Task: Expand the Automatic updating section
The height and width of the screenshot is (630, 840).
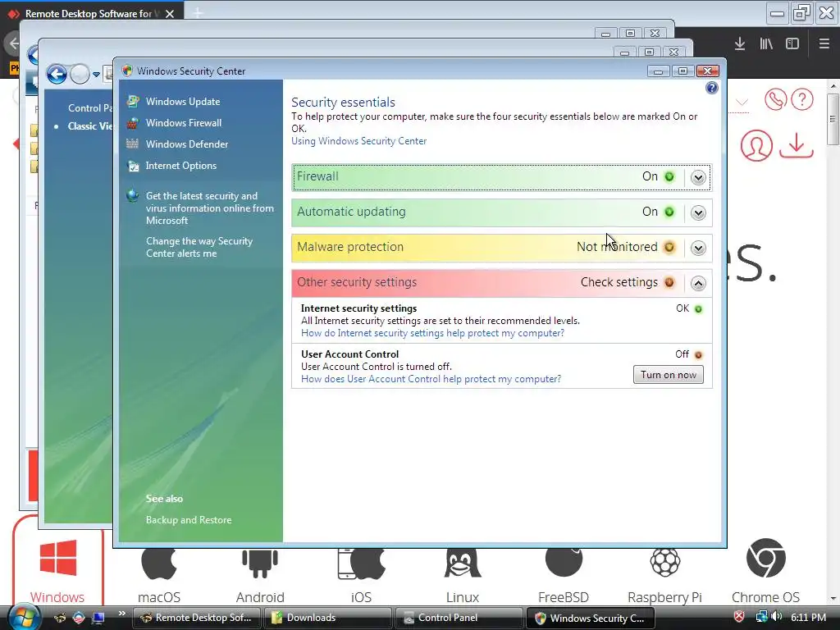Action: (x=698, y=212)
